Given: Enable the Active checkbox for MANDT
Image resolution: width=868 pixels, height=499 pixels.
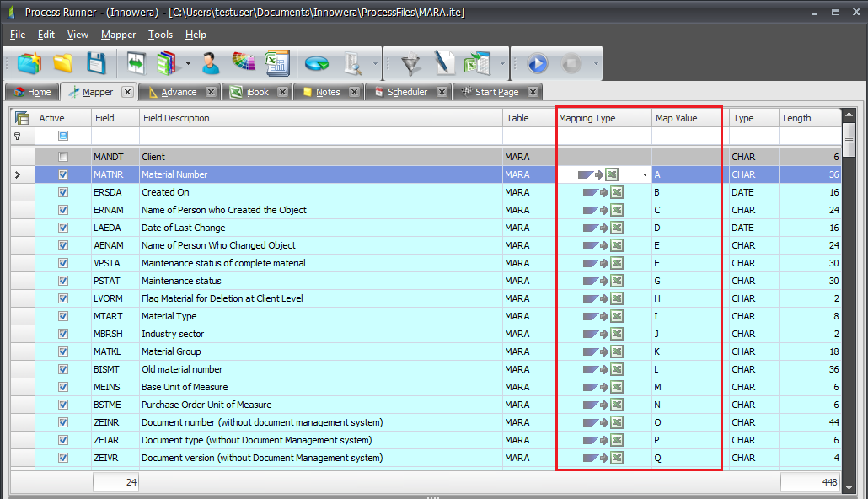Looking at the screenshot, I should pyautogui.click(x=63, y=157).
